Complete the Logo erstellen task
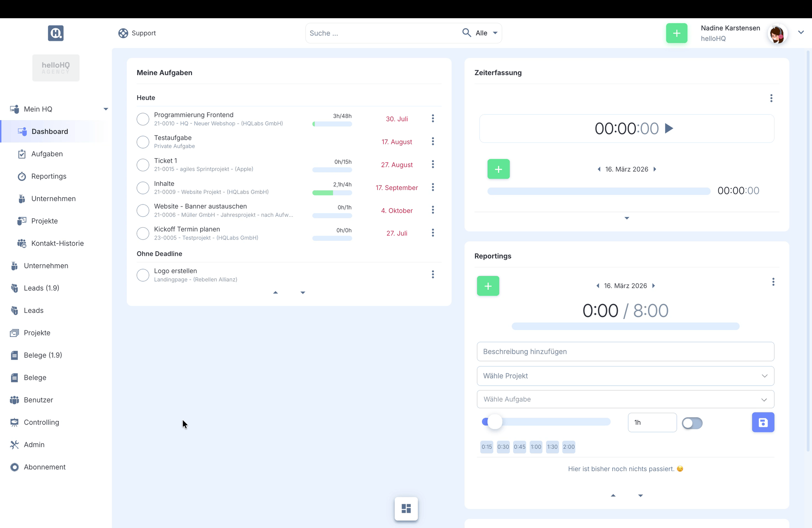This screenshot has width=812, height=528. click(143, 275)
